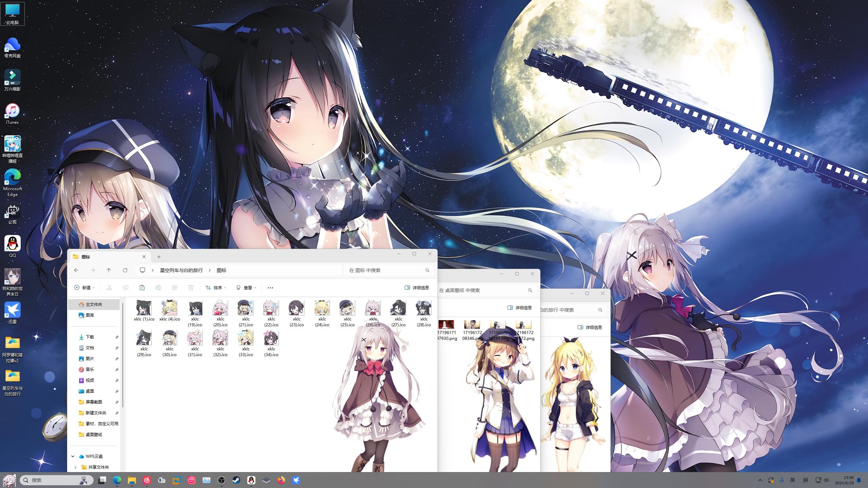Click 星空列车与白的旅行 in the address breadcrumb
Viewport: 868px width, 488px height.
pos(181,270)
